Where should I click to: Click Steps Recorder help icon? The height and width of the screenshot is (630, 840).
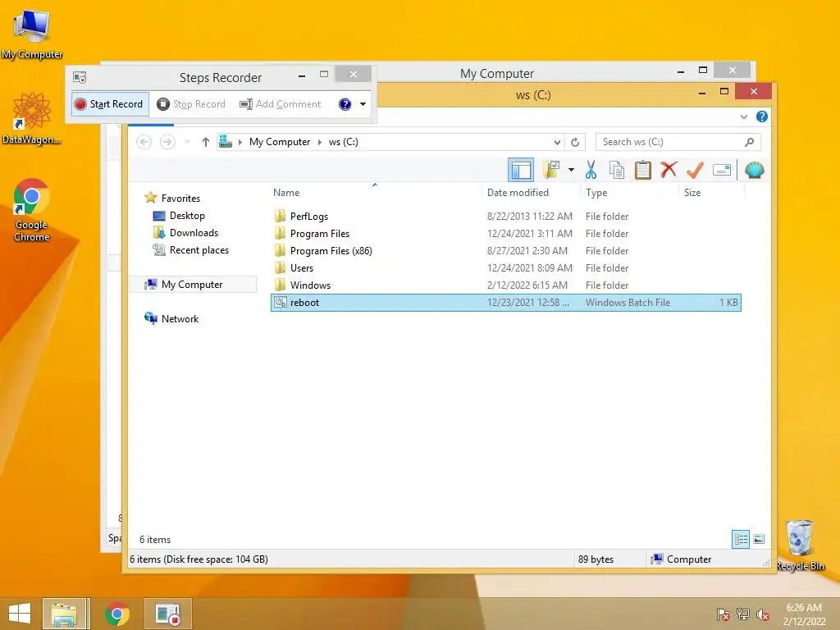[345, 104]
